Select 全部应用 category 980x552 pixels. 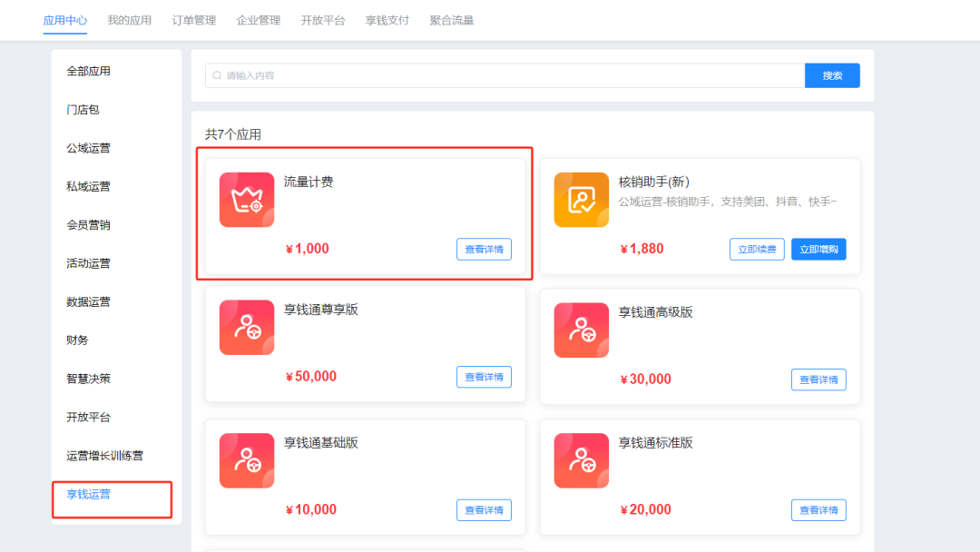tap(86, 71)
